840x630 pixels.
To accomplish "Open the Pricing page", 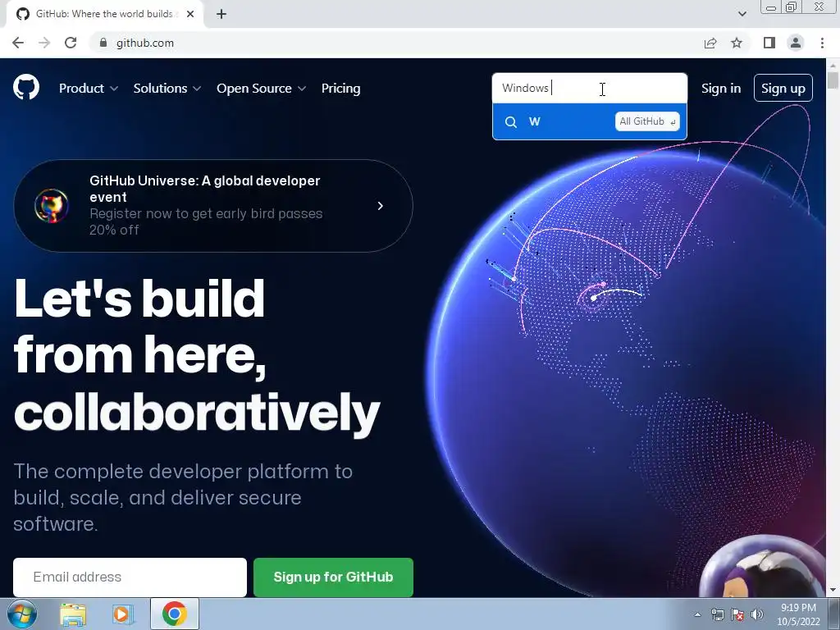I will [340, 89].
